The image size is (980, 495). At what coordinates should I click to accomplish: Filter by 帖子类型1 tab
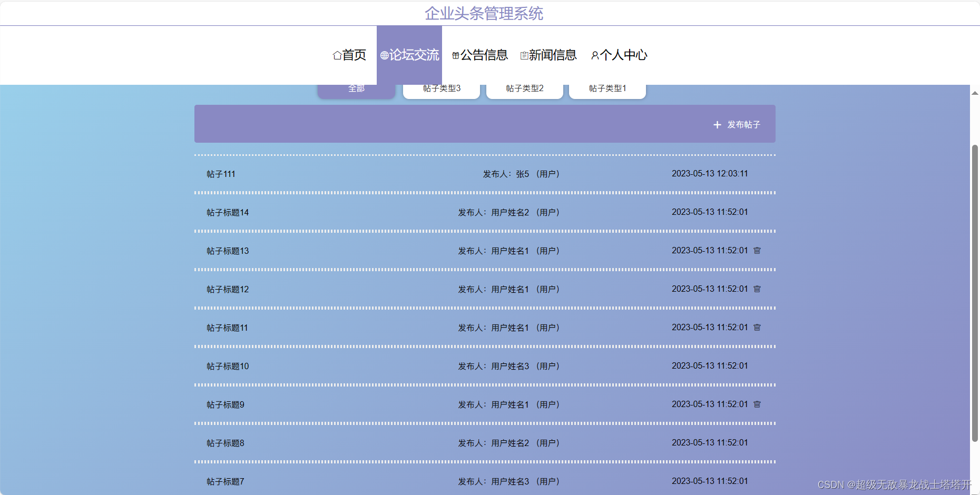click(x=607, y=91)
